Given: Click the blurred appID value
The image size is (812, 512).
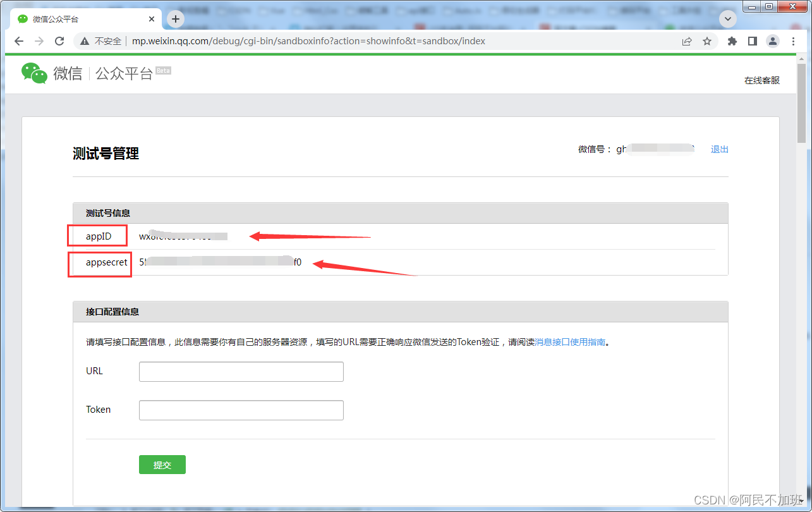Looking at the screenshot, I should [x=183, y=236].
